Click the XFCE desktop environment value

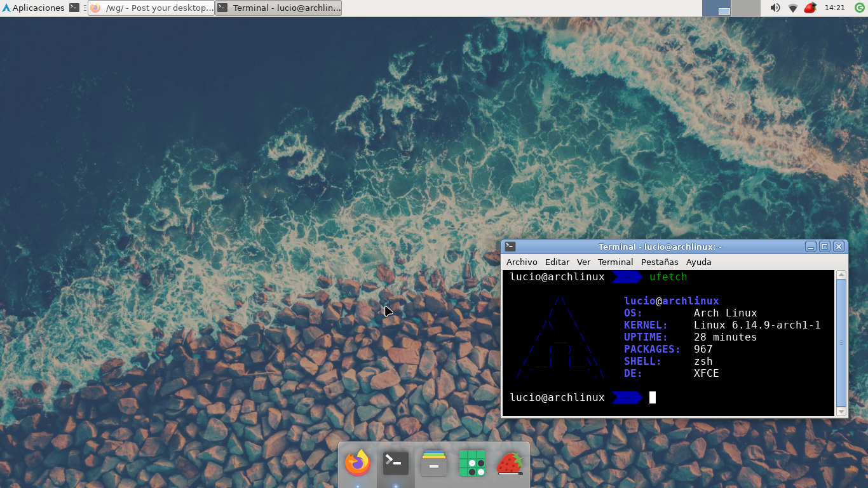click(706, 374)
